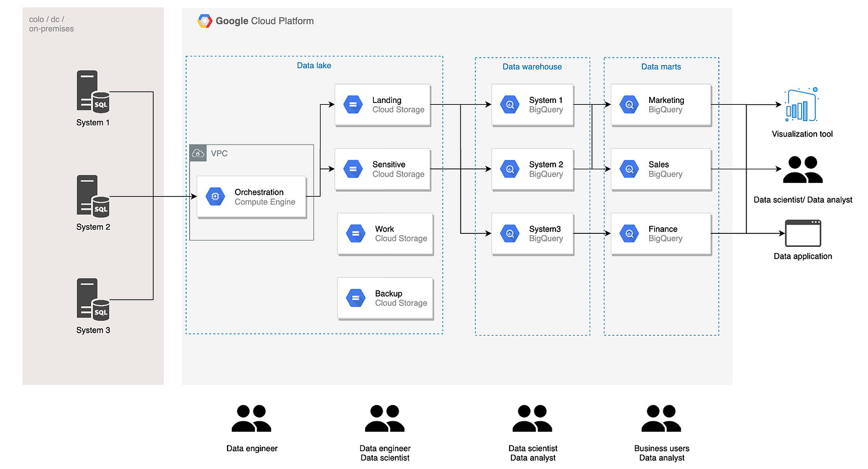Image resolution: width=868 pixels, height=469 pixels.
Task: Click the Visualization tool chart graphic
Action: [800, 105]
